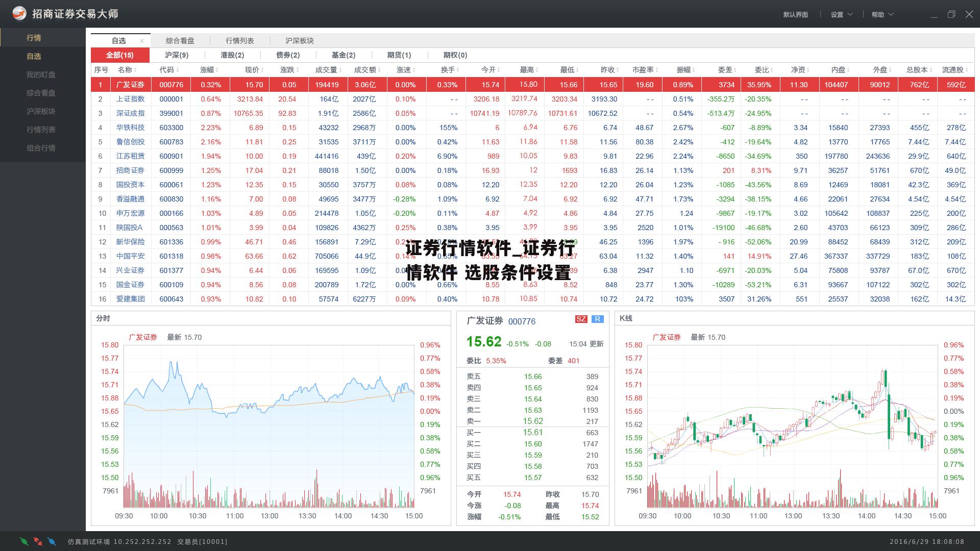The image size is (980, 551).
Task: Click 全部(15) stocks filter button
Action: 117,55
